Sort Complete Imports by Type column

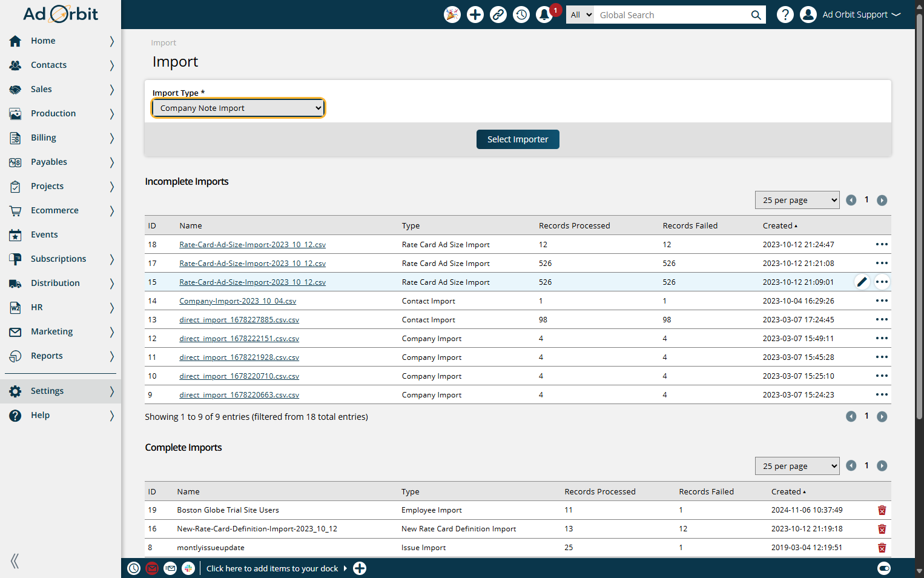coord(410,491)
